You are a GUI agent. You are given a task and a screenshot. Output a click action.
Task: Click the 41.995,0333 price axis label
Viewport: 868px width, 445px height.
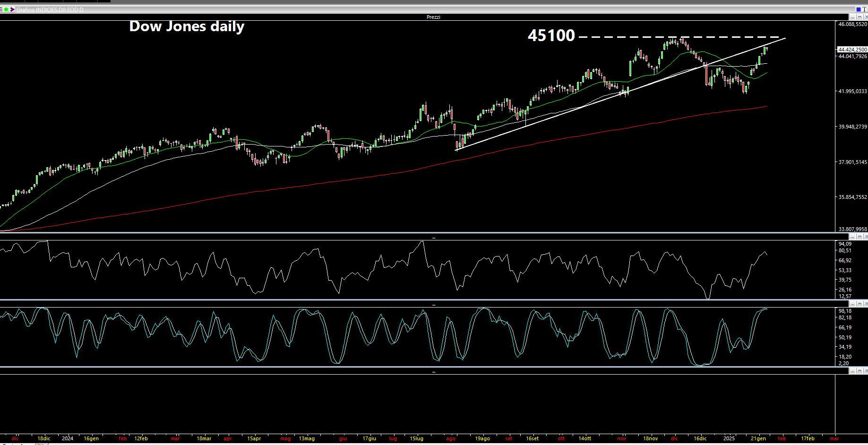[x=853, y=91]
